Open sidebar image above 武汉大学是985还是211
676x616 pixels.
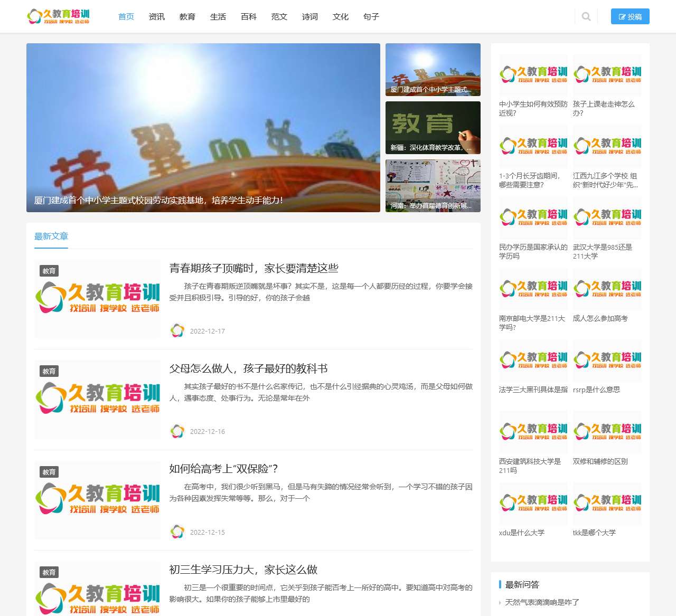tap(607, 217)
